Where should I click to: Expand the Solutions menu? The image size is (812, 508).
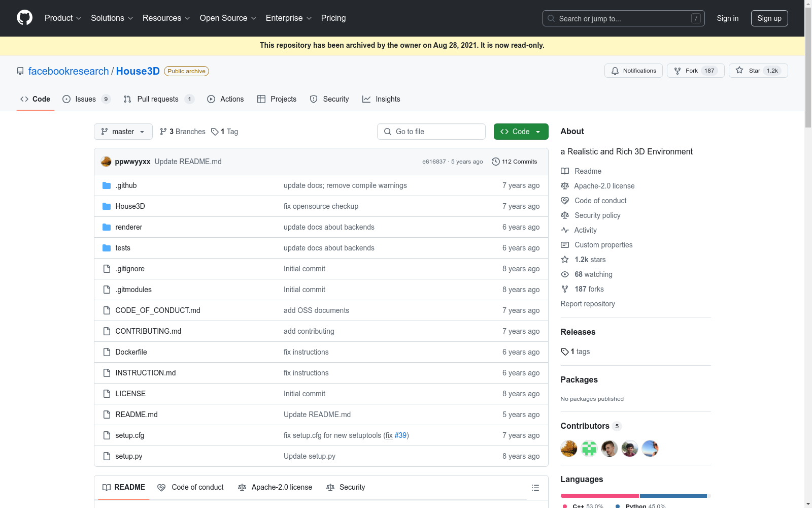coord(112,18)
